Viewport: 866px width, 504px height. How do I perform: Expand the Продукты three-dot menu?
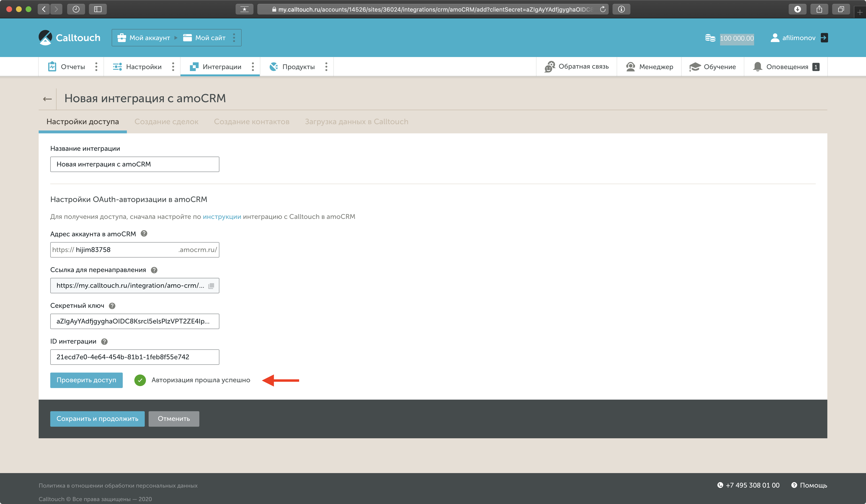click(326, 67)
